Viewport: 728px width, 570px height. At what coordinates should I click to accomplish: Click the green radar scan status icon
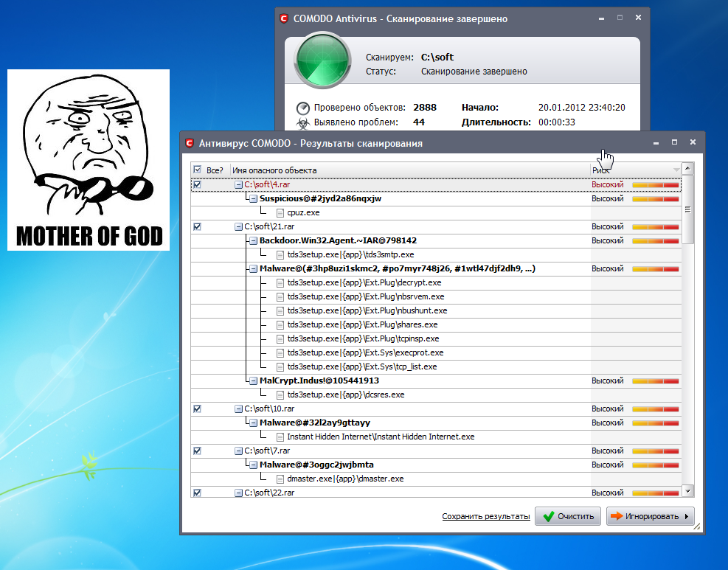(x=322, y=60)
